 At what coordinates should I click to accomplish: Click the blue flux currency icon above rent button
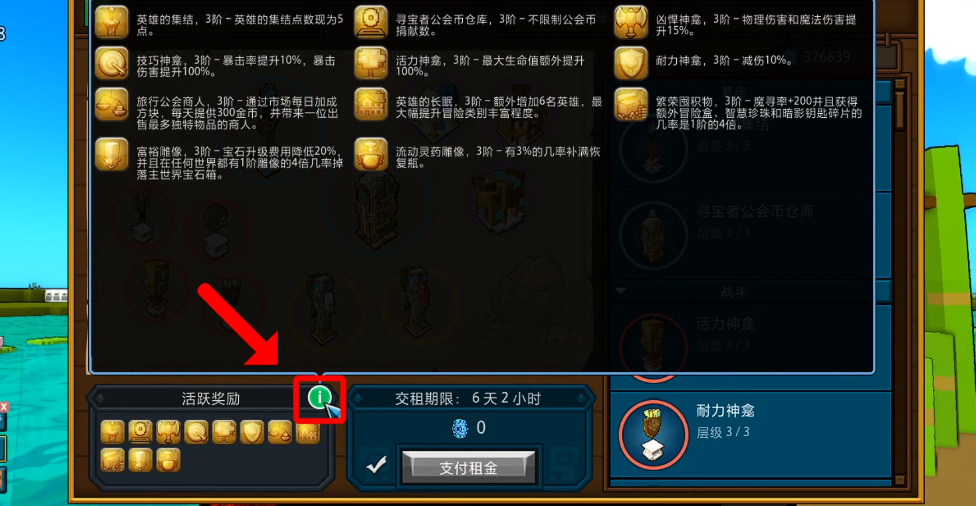point(460,428)
